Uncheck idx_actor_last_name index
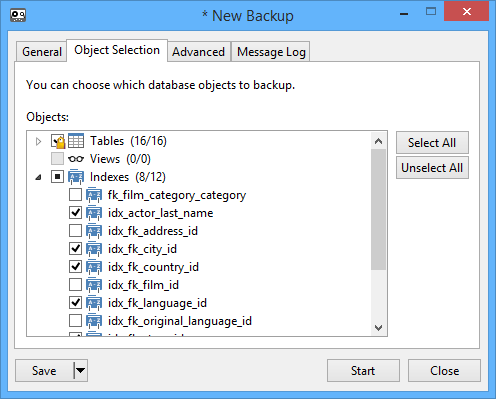 click(75, 213)
